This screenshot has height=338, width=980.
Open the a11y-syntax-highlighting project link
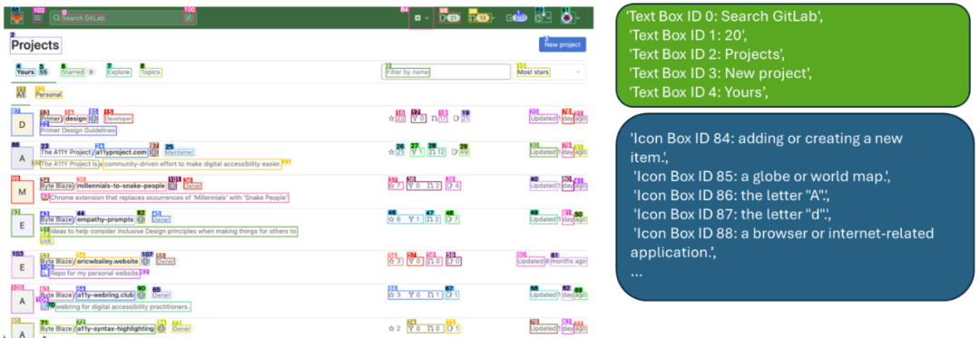115,329
